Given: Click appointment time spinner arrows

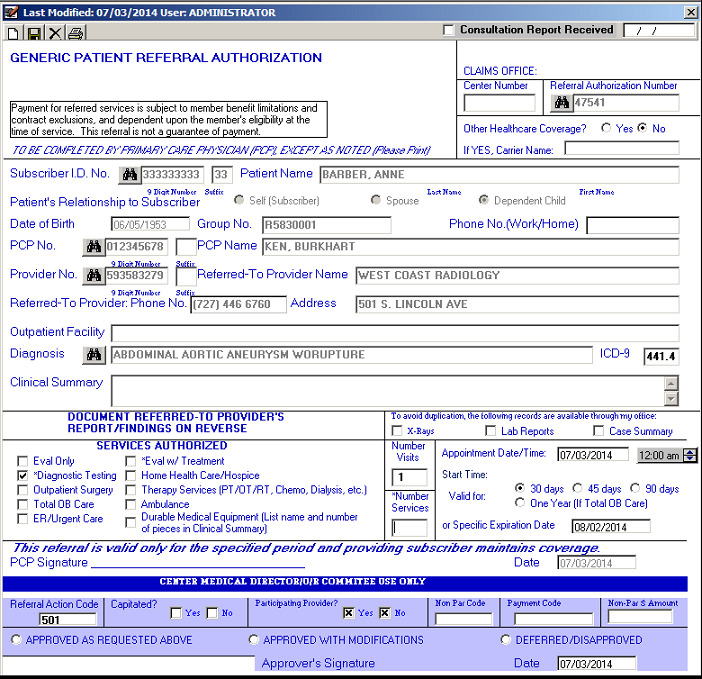Looking at the screenshot, I should pos(690,455).
